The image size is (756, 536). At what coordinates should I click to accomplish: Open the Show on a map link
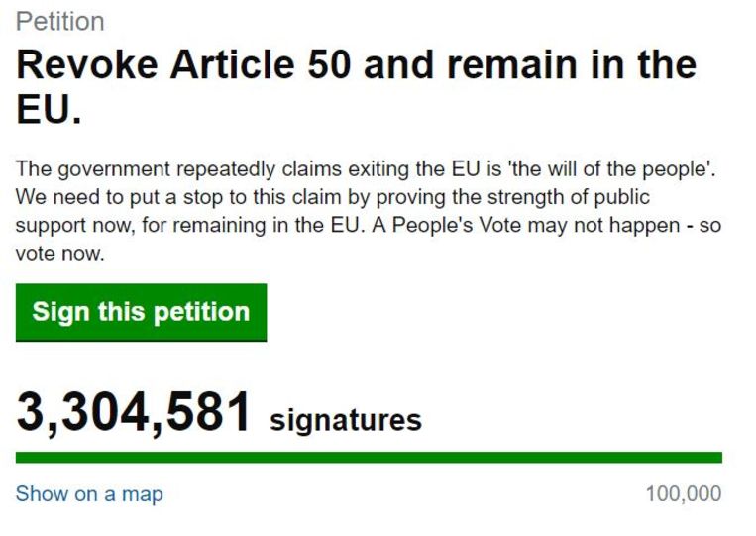(89, 493)
